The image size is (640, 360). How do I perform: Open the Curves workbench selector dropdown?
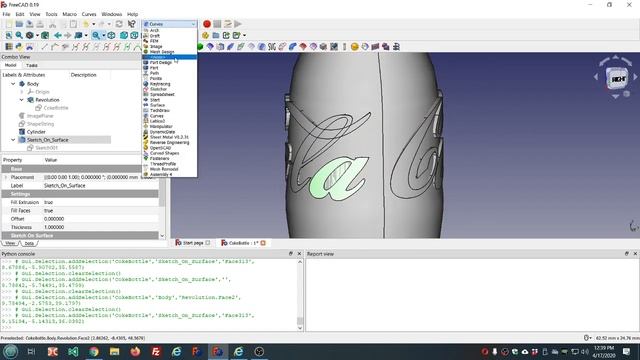pos(169,24)
